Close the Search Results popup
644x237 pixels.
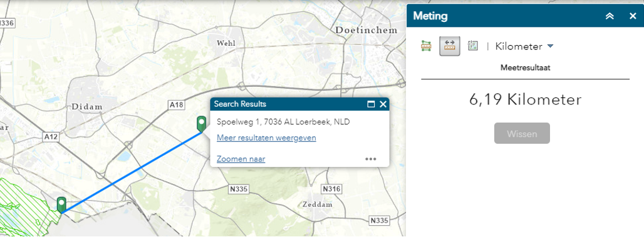point(383,104)
